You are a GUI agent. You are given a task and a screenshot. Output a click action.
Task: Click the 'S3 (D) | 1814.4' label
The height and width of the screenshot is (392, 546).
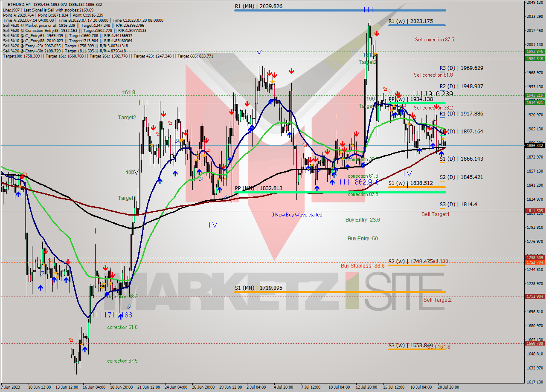click(459, 205)
